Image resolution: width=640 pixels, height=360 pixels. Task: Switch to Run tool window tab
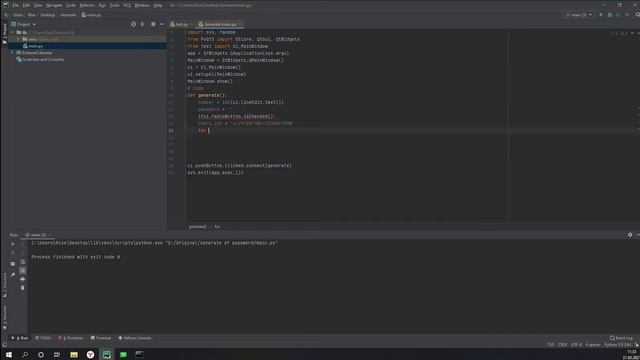[20, 338]
